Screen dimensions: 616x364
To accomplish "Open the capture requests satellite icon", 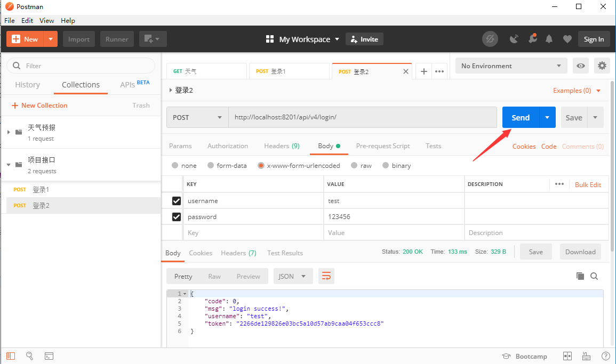I will 514,39.
